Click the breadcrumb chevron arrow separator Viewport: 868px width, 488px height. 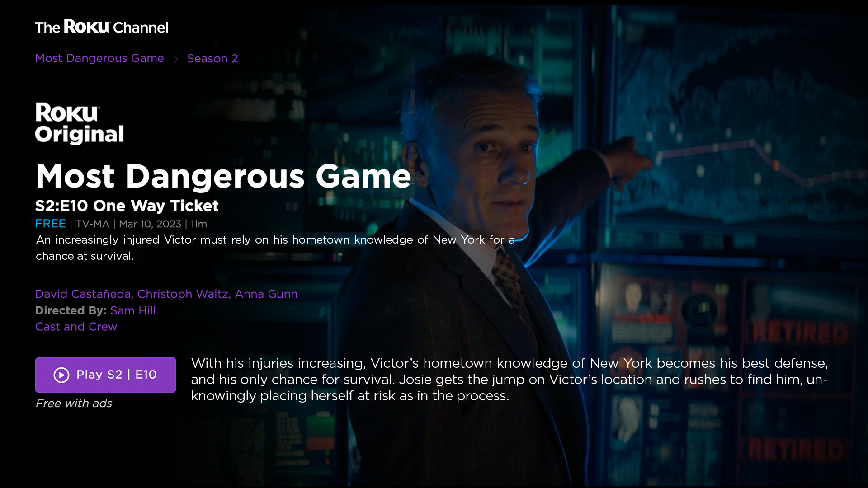(176, 59)
